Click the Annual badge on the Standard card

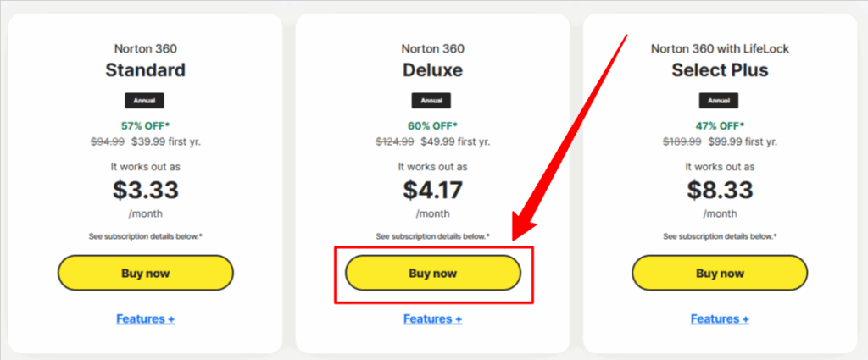pyautogui.click(x=145, y=100)
